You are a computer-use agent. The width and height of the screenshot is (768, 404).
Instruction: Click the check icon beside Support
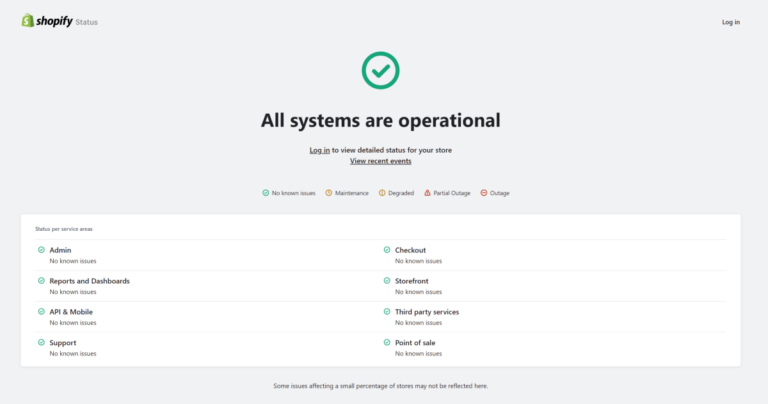(x=41, y=342)
